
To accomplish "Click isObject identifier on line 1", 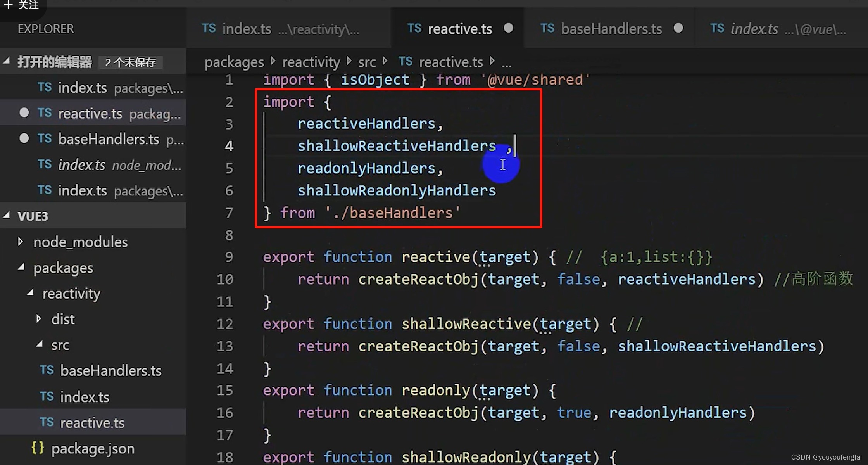I will point(375,80).
